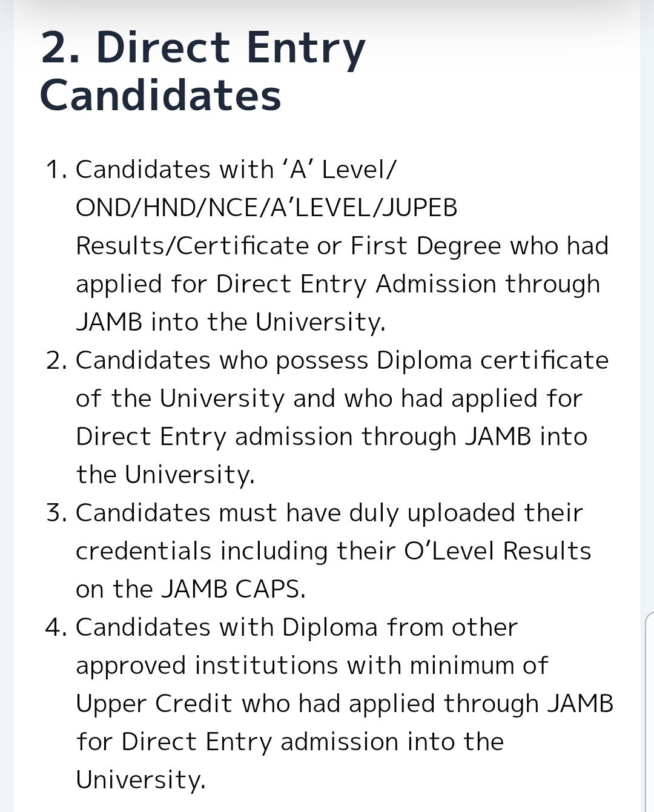
Task: Click "Candidates with Diploma from other" line
Action: 296,627
